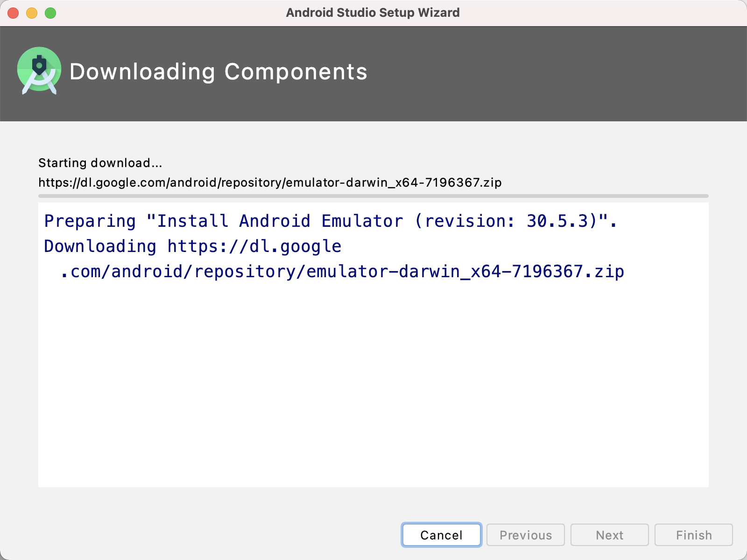Click the Next button
Viewport: 747px width, 560px height.
coord(609,535)
